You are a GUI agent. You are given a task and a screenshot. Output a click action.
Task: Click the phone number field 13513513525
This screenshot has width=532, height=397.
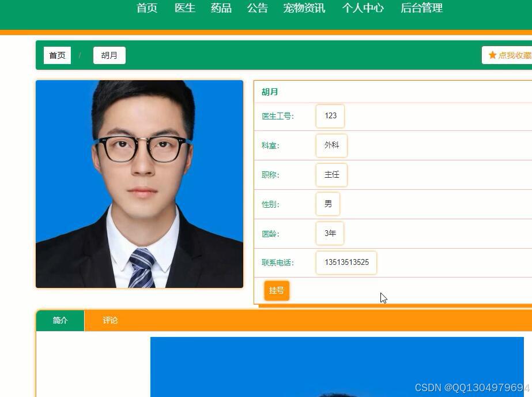(346, 263)
